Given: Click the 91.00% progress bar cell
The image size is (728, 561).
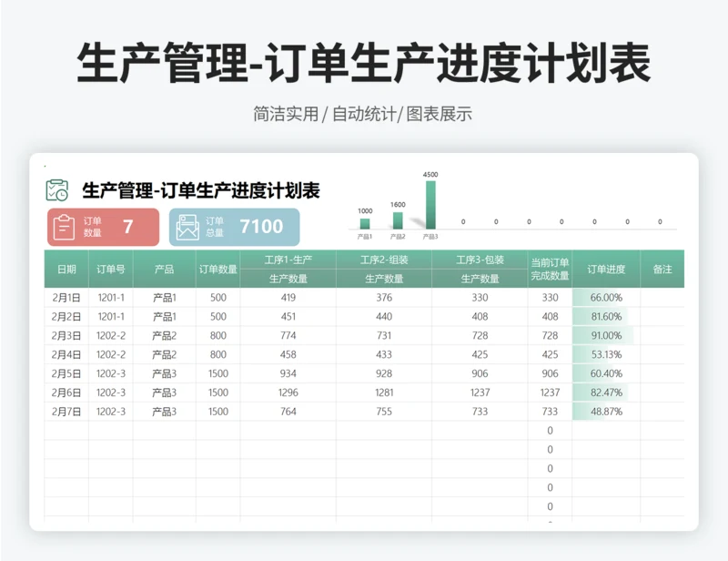Looking at the screenshot, I should click(606, 335).
